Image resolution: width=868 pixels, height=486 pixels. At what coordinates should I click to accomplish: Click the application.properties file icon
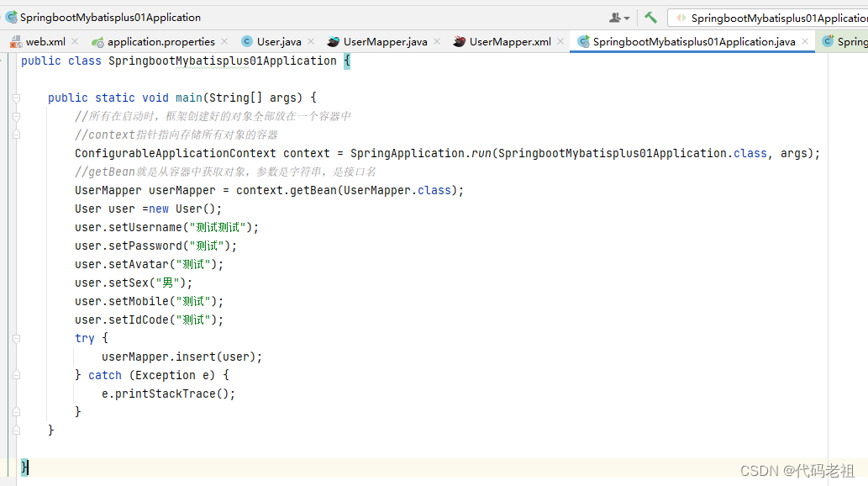97,42
